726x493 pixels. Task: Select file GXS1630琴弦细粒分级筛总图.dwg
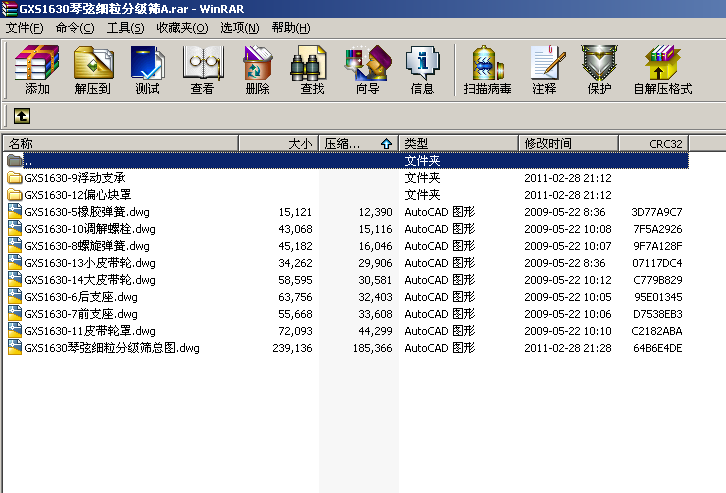point(112,348)
